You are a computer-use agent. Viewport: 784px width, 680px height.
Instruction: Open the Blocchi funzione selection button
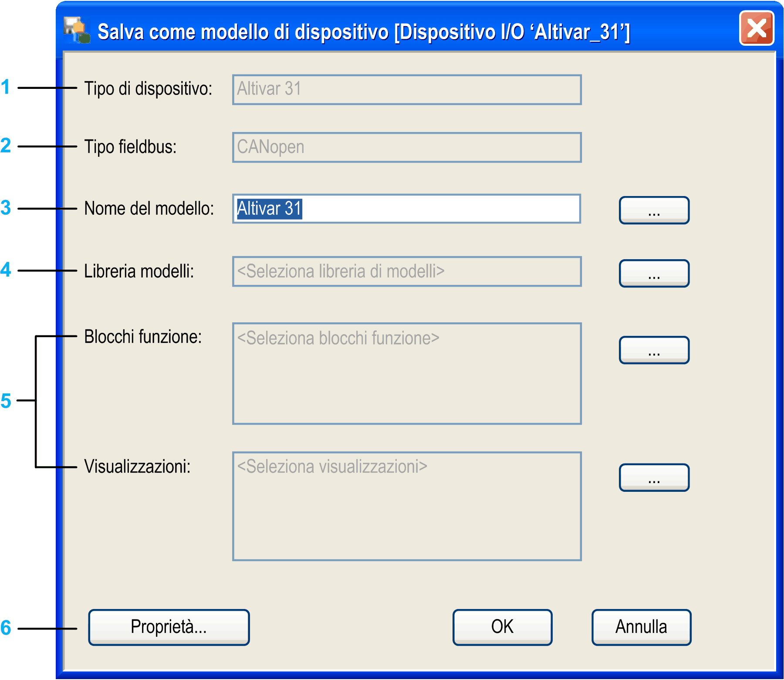pos(654,350)
